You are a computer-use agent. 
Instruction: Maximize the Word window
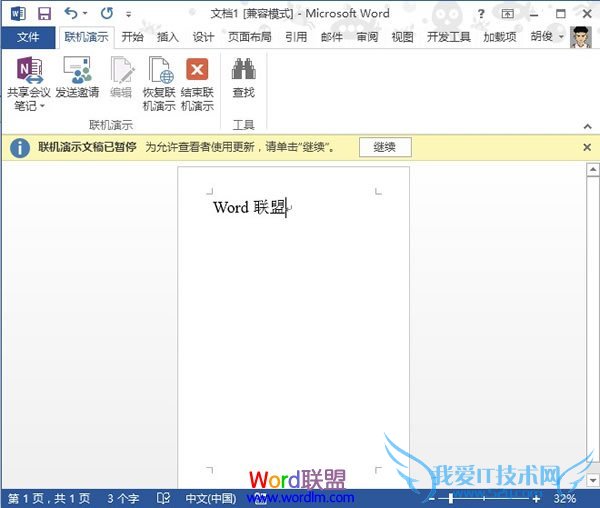point(561,14)
